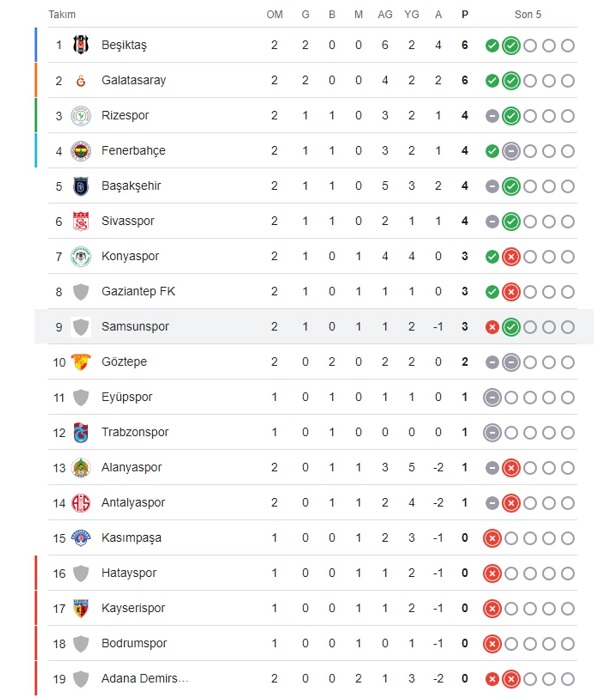Screen dimensions: 613x700
Task: Open the Adana Demirspor team link
Action: (x=145, y=679)
